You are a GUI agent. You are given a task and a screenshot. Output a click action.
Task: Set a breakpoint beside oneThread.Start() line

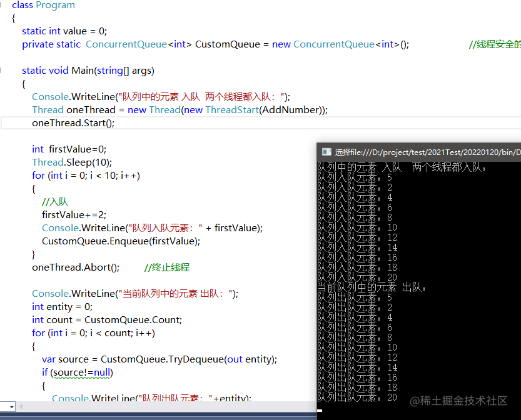pos(6,122)
